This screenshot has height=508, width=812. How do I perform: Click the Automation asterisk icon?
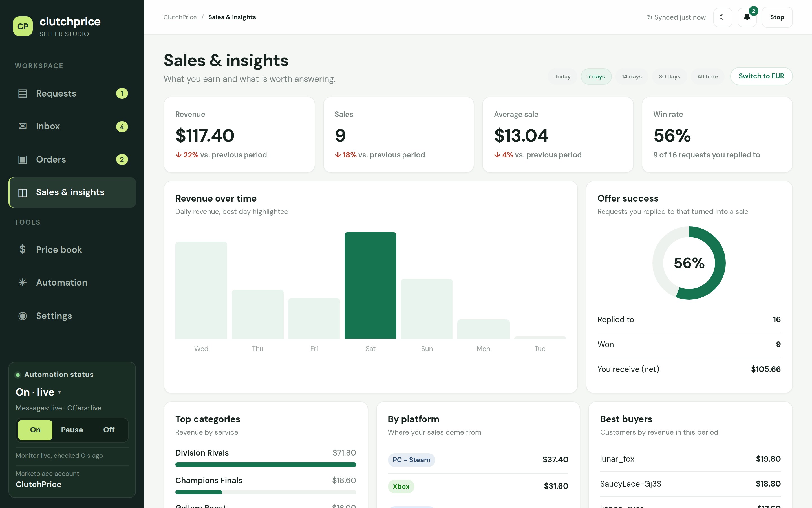pos(23,282)
